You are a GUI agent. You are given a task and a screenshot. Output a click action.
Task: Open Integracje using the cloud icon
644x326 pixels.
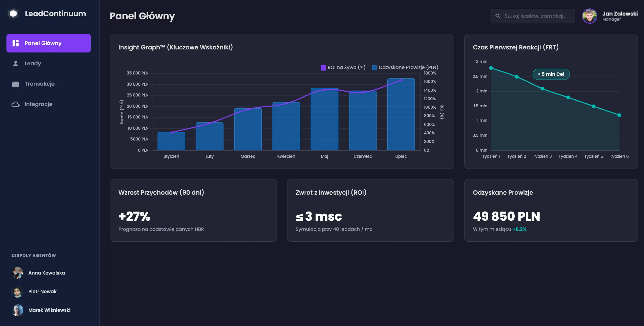click(x=15, y=104)
